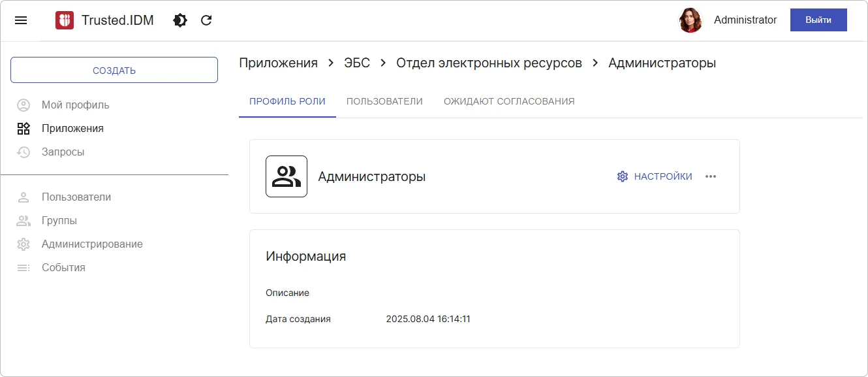Click the События list icon
The image size is (868, 377).
tap(23, 267)
